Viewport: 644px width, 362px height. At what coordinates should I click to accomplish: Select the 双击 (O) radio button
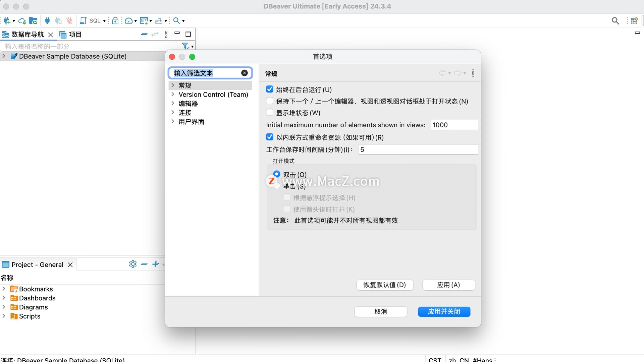coord(277,174)
